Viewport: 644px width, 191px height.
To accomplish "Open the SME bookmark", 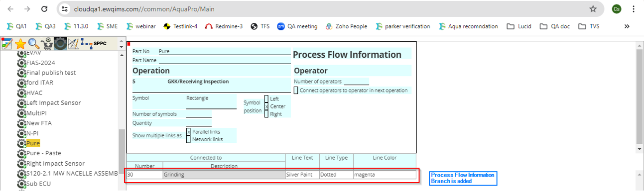I will [x=107, y=26].
